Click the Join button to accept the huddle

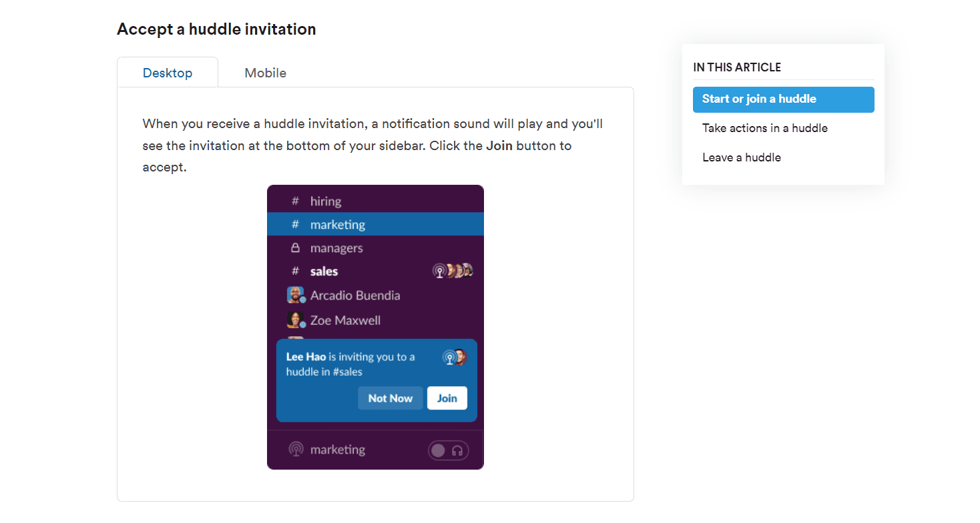point(447,398)
